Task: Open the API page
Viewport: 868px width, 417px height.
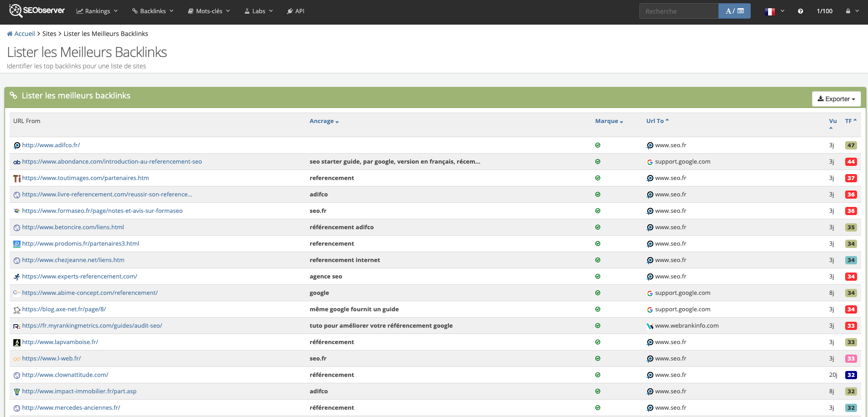Action: click(x=296, y=11)
